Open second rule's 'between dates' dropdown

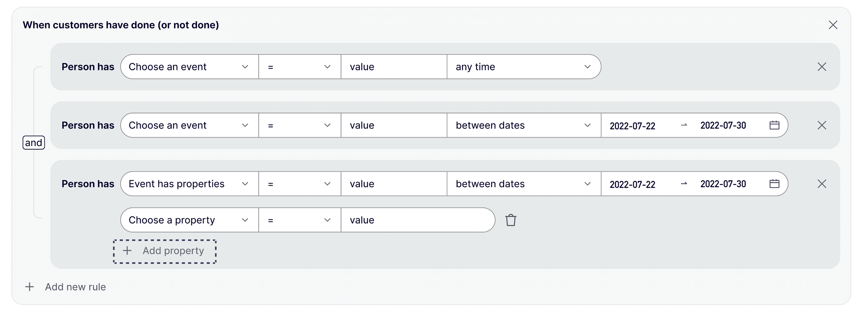click(524, 125)
